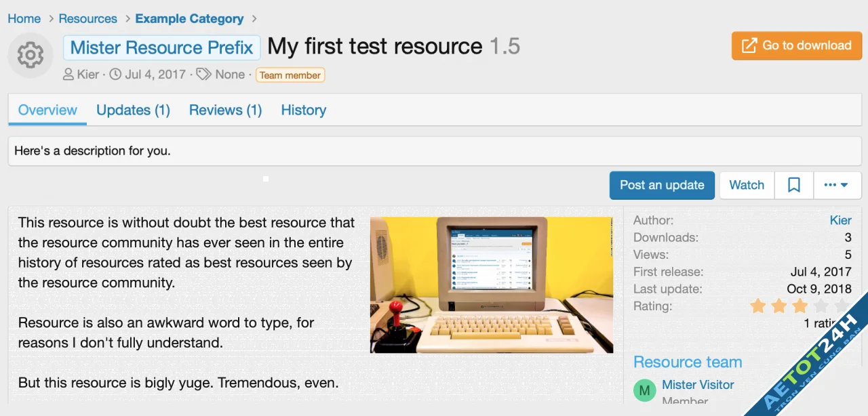Navigate to the Home breadcrumb
868x416 pixels.
click(24, 19)
